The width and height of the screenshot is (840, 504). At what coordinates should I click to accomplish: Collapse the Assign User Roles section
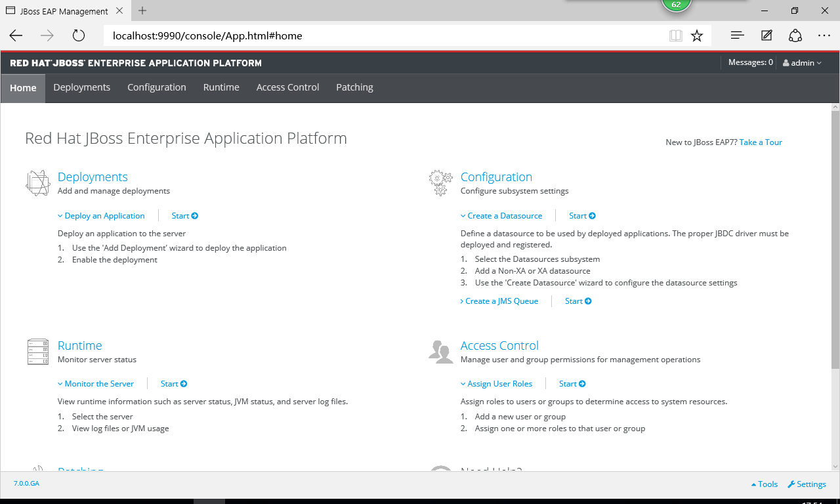click(497, 384)
